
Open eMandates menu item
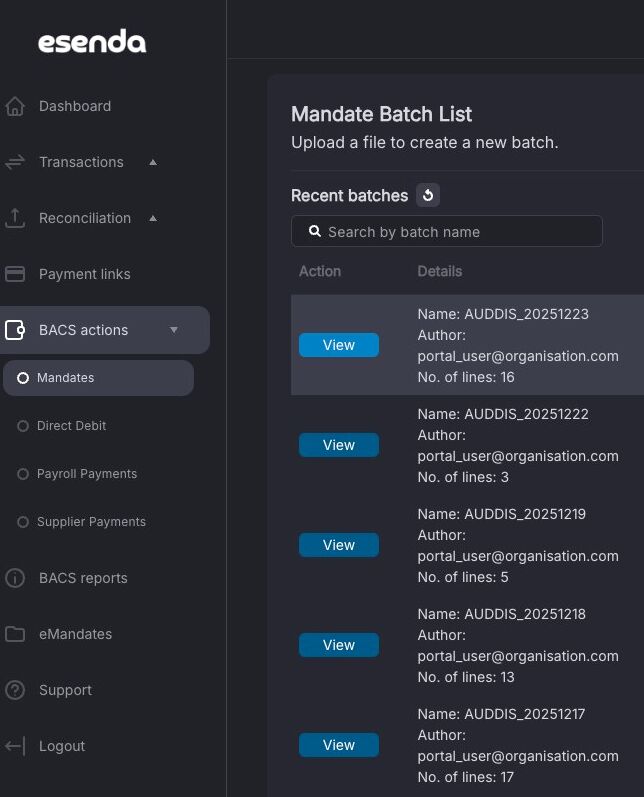pos(76,634)
